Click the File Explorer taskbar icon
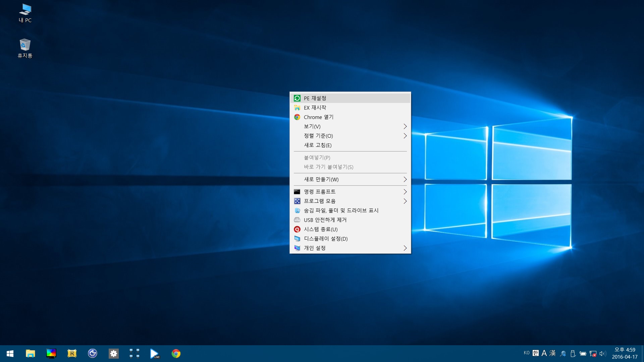 click(x=30, y=353)
